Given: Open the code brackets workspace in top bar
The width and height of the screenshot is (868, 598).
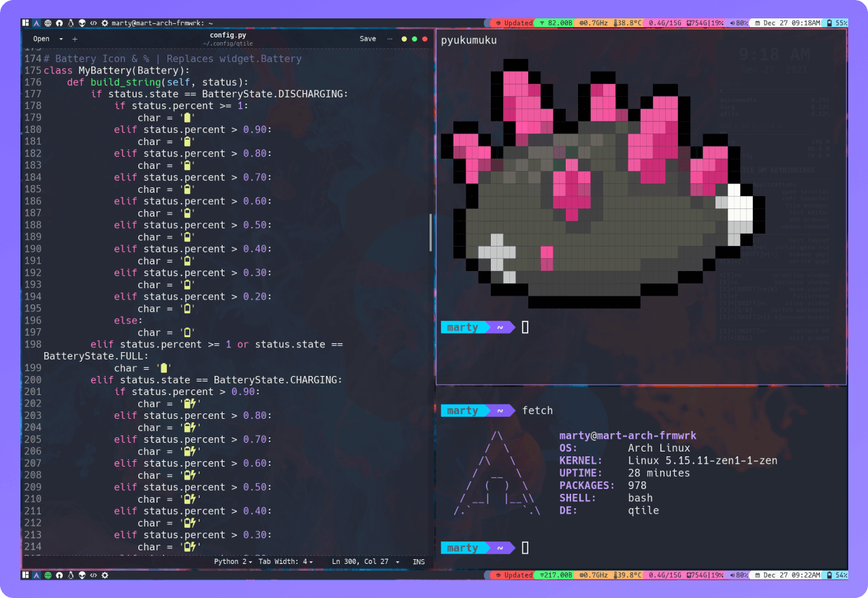Looking at the screenshot, I should click(93, 22).
